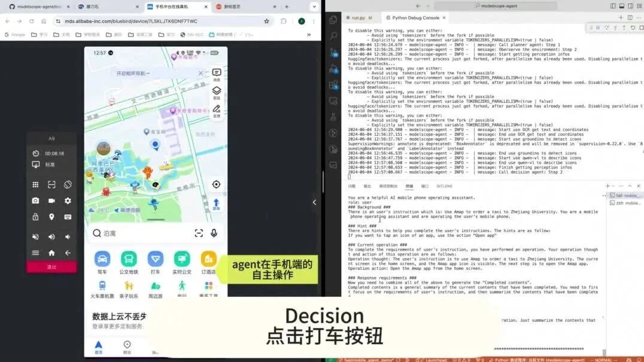
Task: Open the Explorer view in VS Code
Action: click(333, 20)
